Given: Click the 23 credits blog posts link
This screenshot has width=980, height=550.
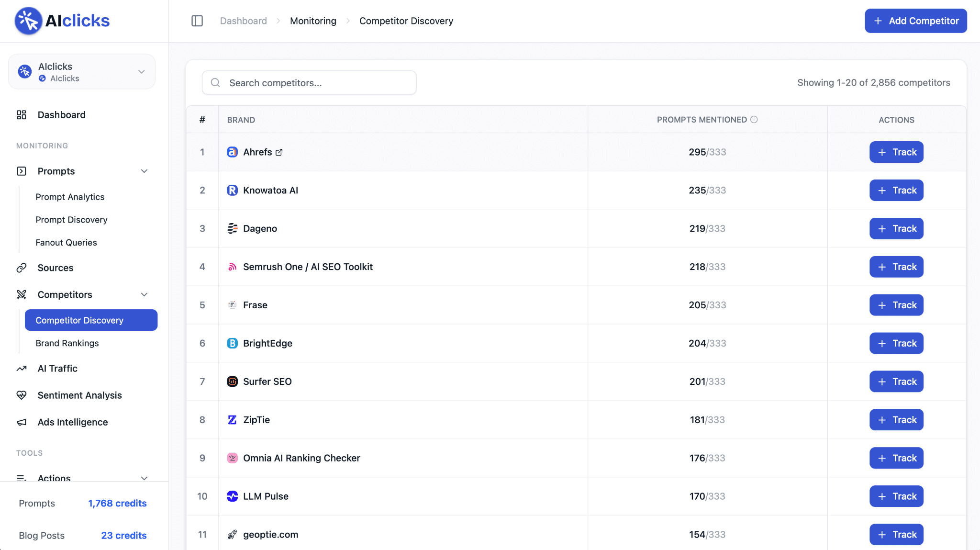Looking at the screenshot, I should pyautogui.click(x=124, y=535).
